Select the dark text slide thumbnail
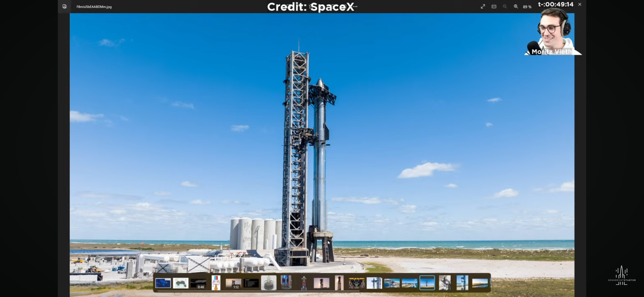Screen dimensions: 644x297 (x=251, y=283)
